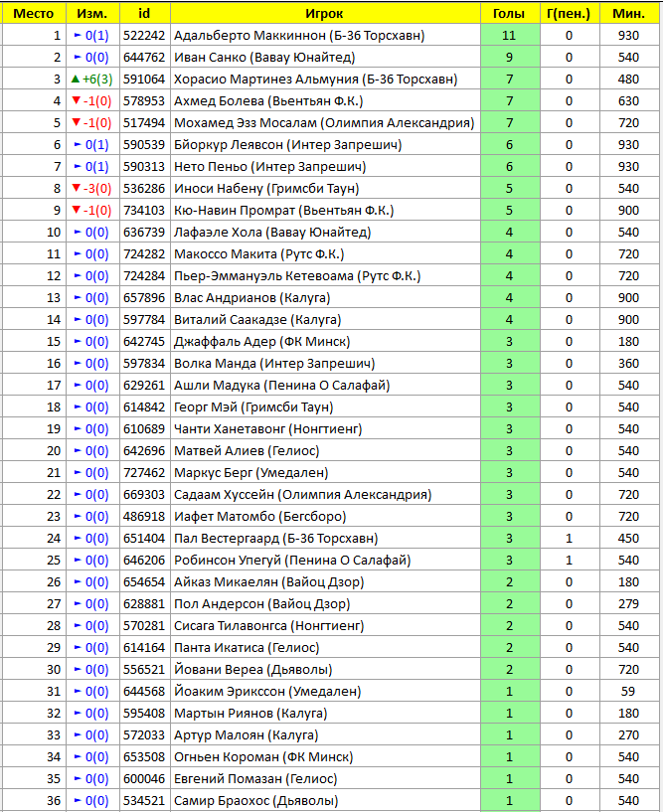The height and width of the screenshot is (812, 663).
Task: Click player name Маркус Берг (Умедален)
Action: (x=250, y=473)
